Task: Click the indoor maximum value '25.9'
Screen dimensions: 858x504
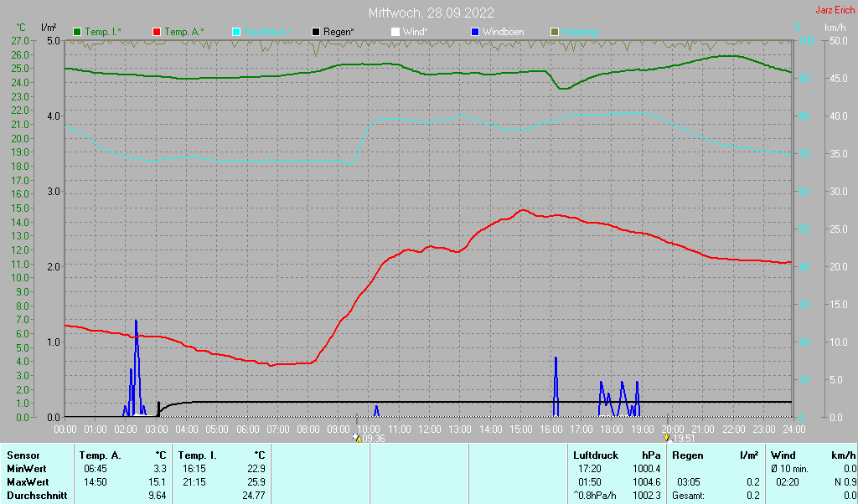Action: click(256, 483)
